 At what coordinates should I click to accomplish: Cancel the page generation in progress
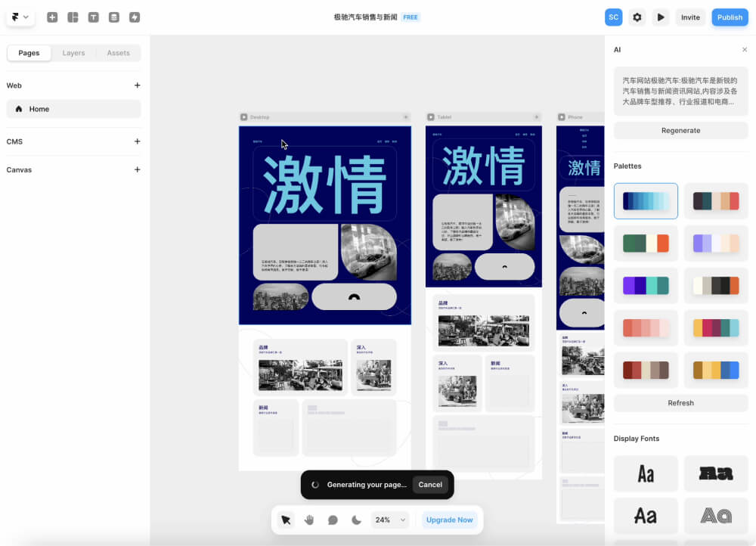point(430,485)
